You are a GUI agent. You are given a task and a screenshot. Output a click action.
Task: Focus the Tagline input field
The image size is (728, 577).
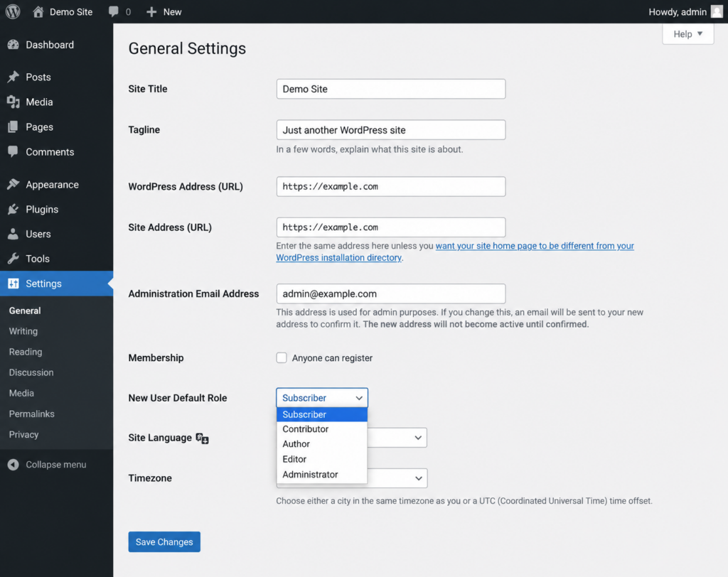click(x=391, y=129)
